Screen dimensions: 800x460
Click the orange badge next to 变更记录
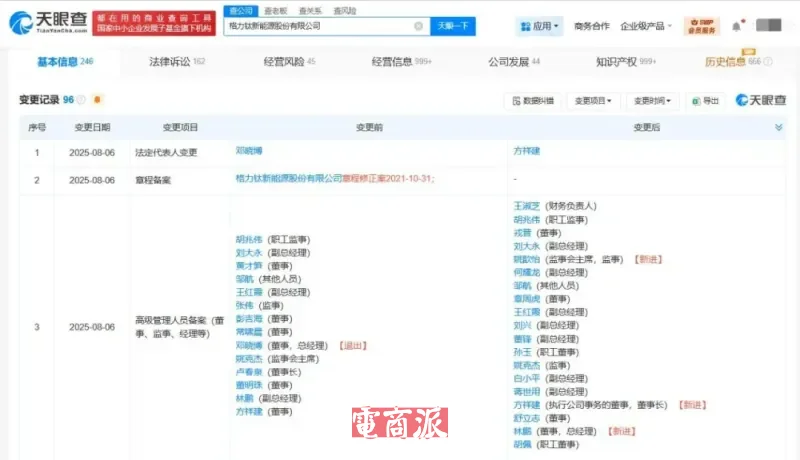97,99
